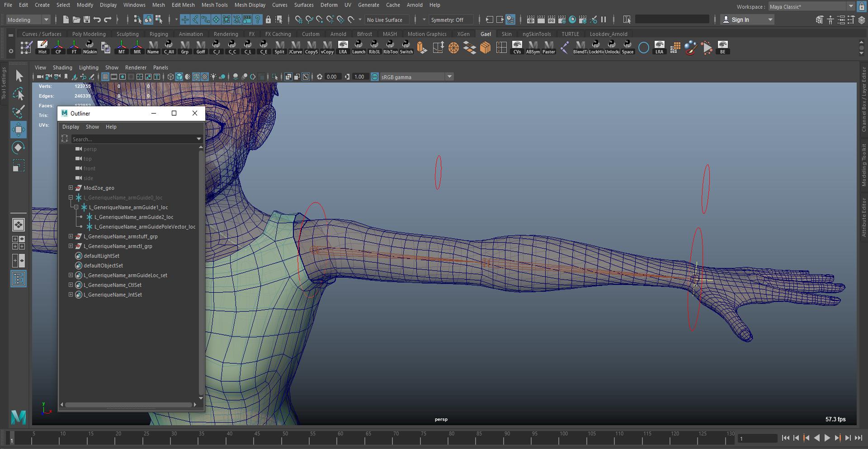
Task: Toggle the viewport grid display
Action: click(105, 77)
